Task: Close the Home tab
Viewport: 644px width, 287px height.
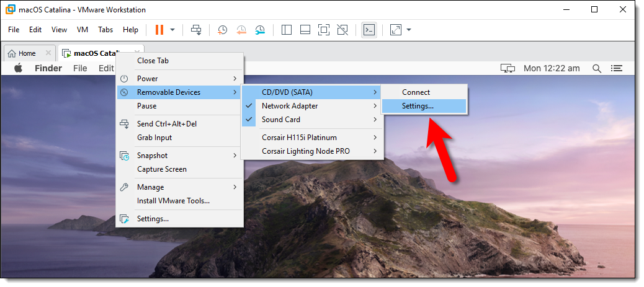Action: 48,53
